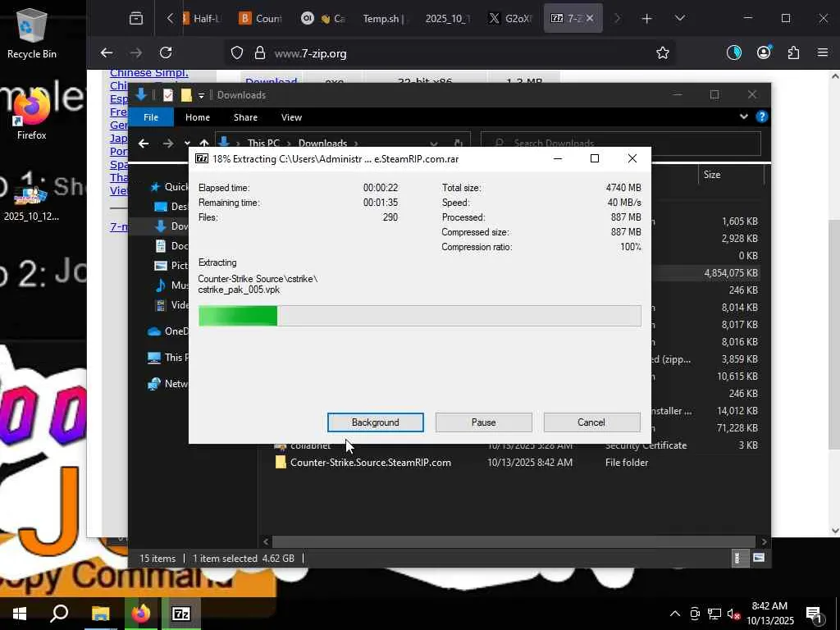The height and width of the screenshot is (630, 840).
Task: Reload the 7-zip.org page
Action: 166,52
